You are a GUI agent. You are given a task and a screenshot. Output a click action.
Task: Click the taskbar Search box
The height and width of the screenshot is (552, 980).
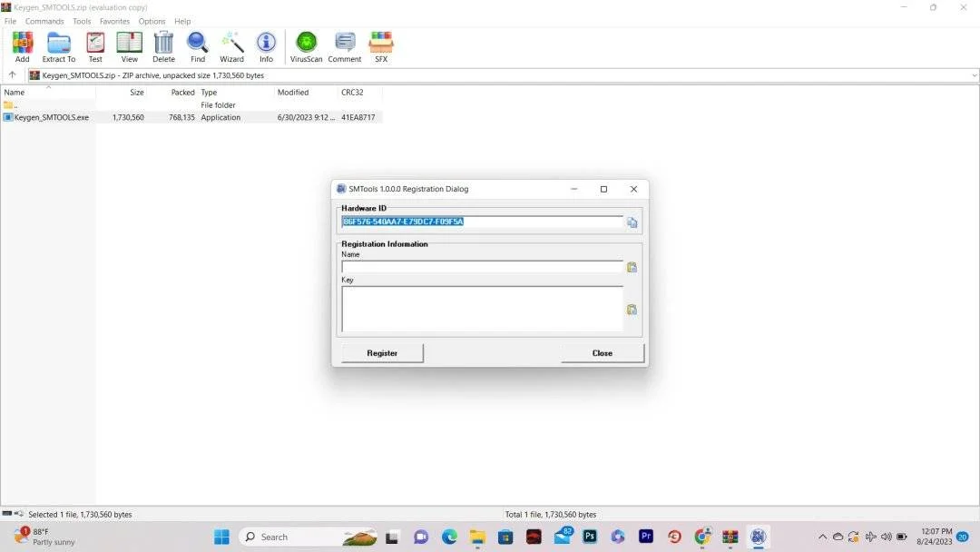click(x=309, y=537)
